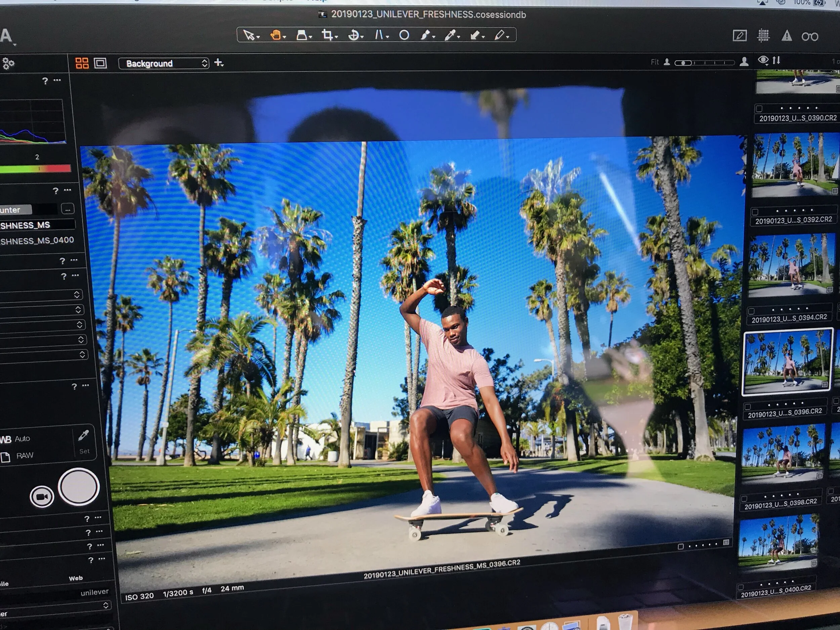Switch to single viewer mode

100,63
